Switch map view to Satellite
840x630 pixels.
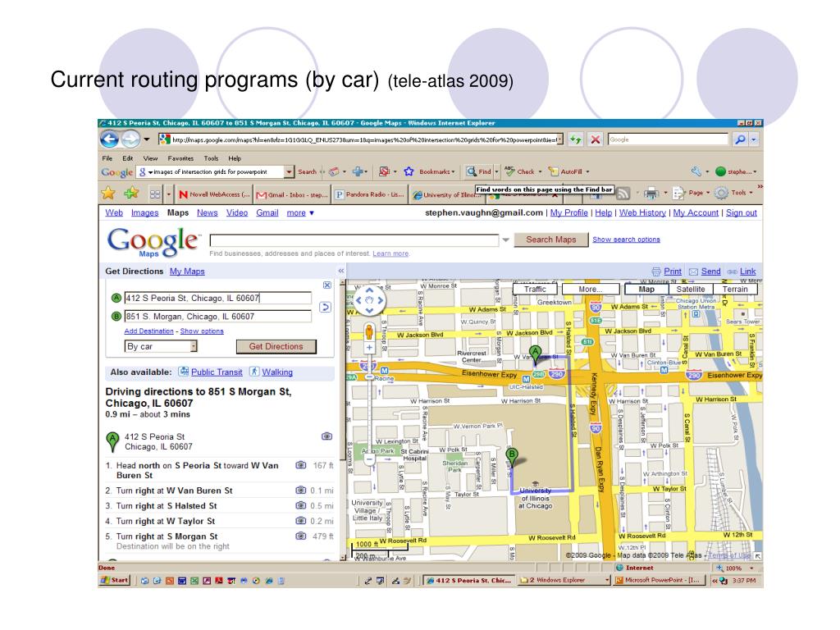(x=691, y=289)
